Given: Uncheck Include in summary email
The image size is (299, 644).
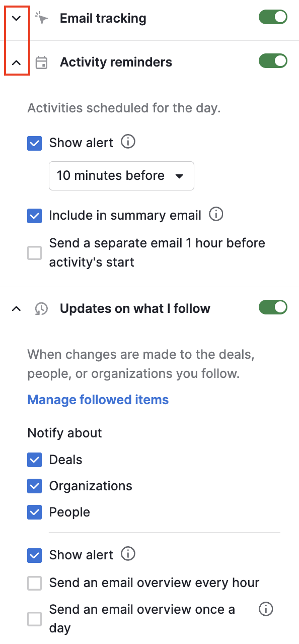Looking at the screenshot, I should pos(34,216).
